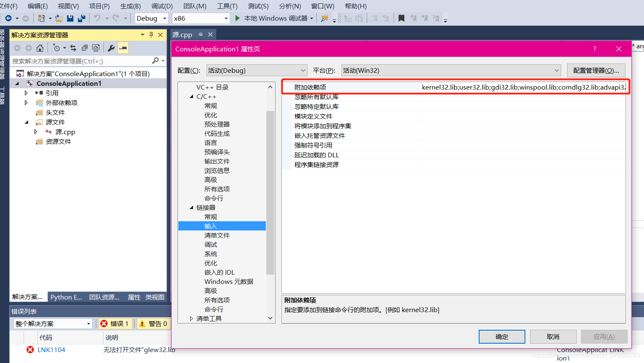This screenshot has width=644, height=363.
Task: Click the open file folder icon
Action: point(59,18)
